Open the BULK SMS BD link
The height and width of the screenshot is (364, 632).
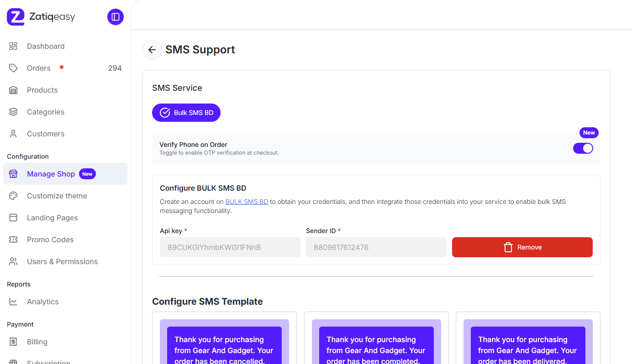(x=247, y=201)
